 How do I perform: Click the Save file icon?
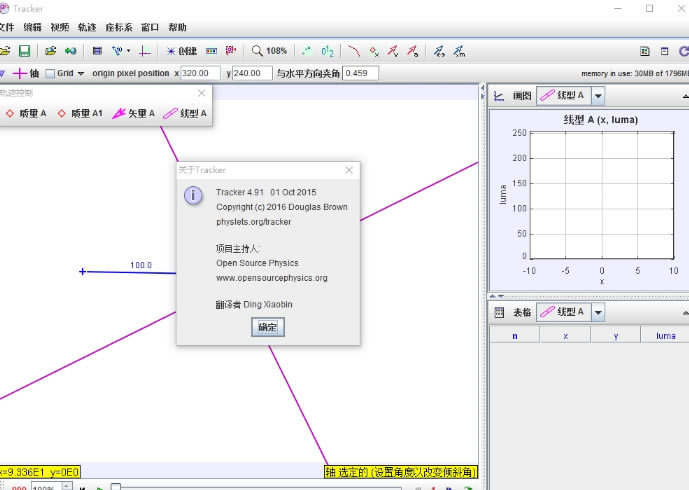pyautogui.click(x=24, y=50)
